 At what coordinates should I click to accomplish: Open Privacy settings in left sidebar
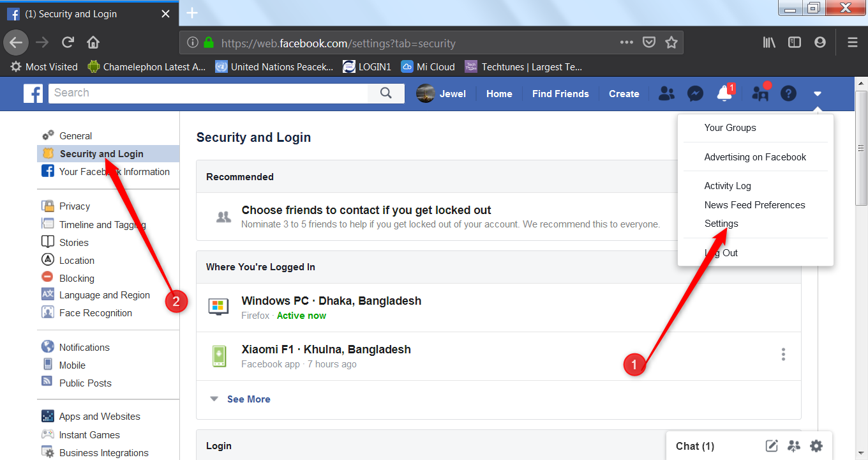coord(75,206)
